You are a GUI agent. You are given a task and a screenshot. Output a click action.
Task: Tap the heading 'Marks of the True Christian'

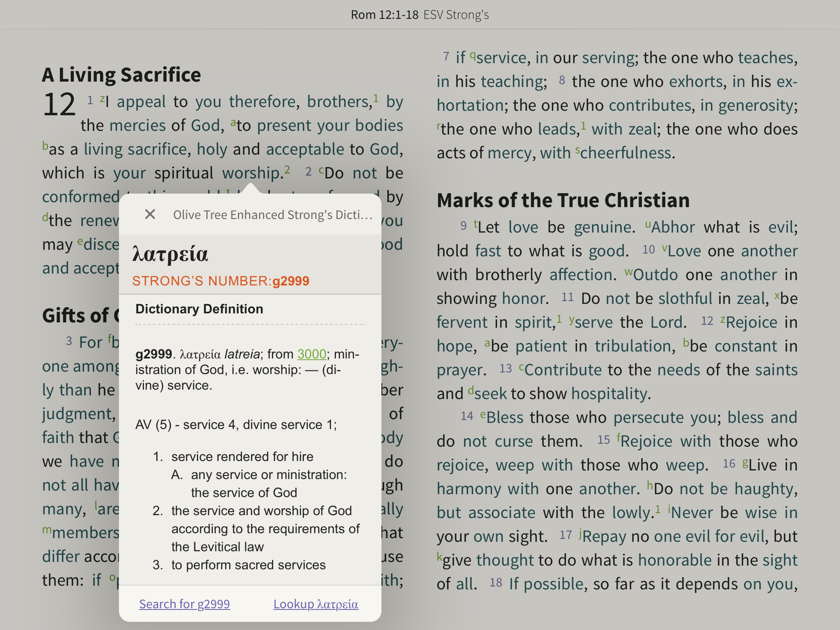(x=563, y=200)
